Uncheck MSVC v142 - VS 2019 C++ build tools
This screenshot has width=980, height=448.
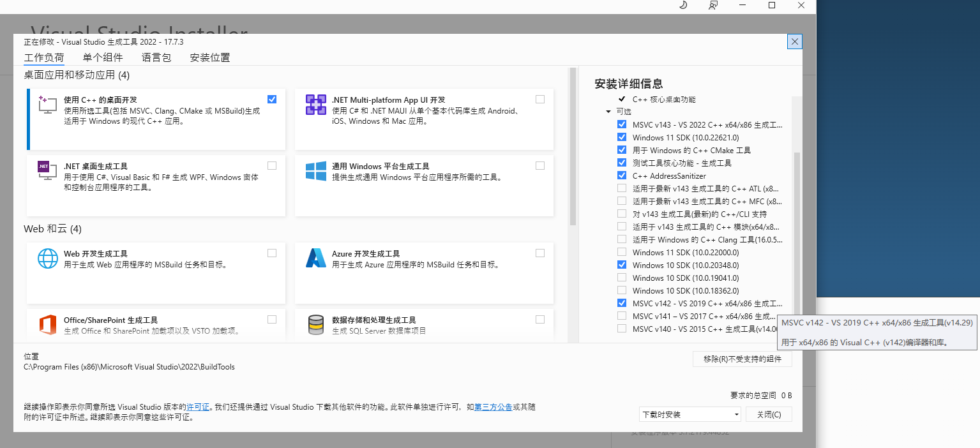pyautogui.click(x=622, y=303)
